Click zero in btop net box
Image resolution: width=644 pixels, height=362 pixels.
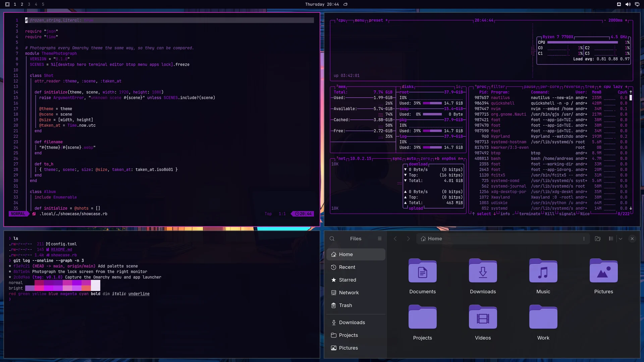click(x=425, y=159)
